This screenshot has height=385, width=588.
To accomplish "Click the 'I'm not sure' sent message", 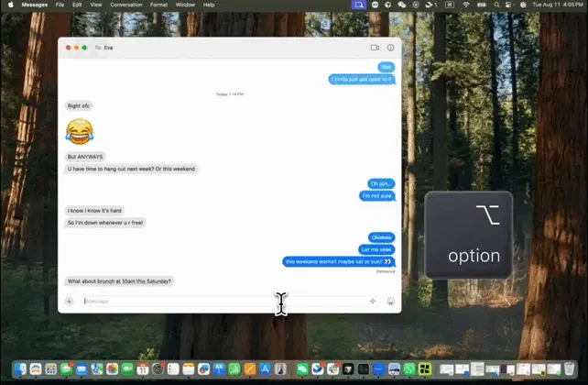I will 377,196.
